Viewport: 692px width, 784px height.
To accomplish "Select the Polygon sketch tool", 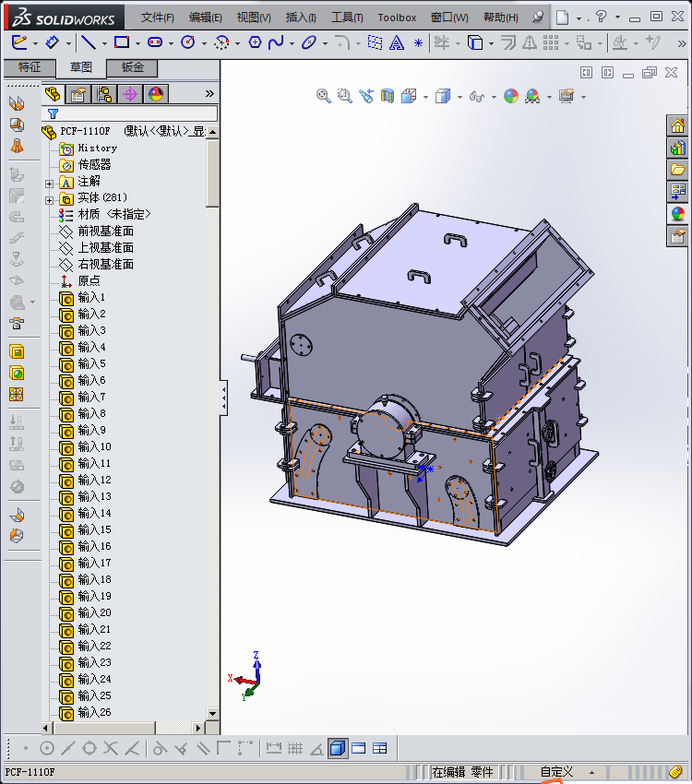I will tap(255, 42).
